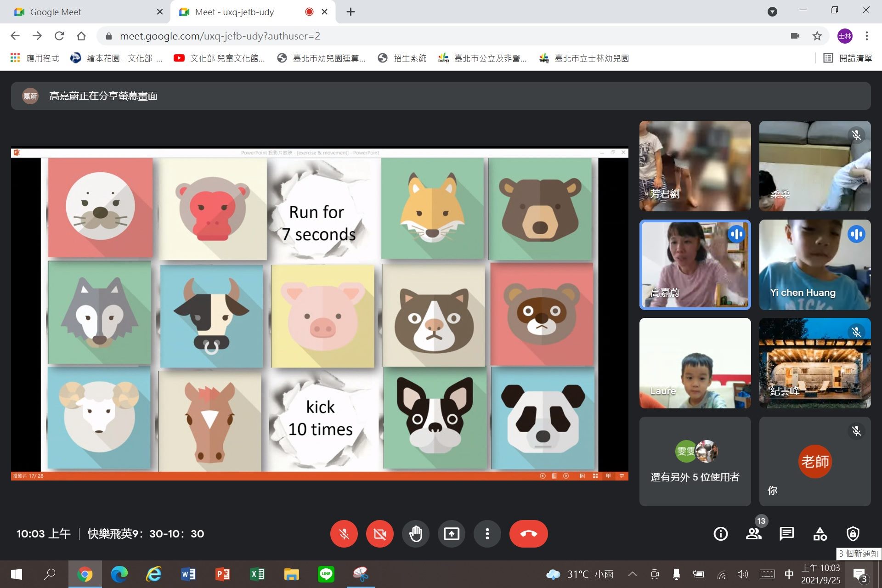The image size is (882, 588).
Task: Open the meeting details info icon
Action: click(720, 534)
